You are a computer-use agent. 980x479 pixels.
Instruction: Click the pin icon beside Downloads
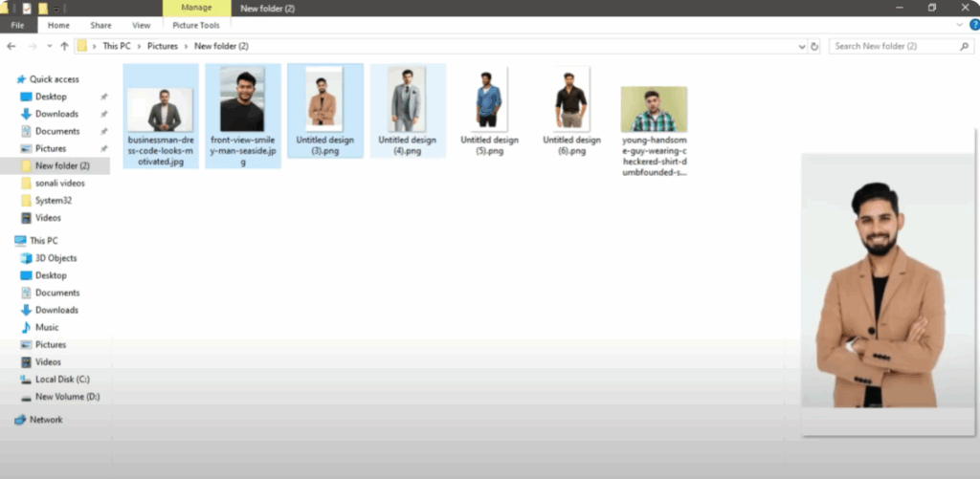click(x=103, y=114)
